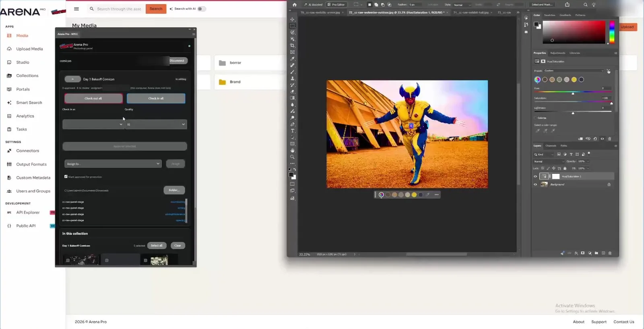Select the Eraser tool in Photoshop
This screenshot has width=644, height=329.
point(293,91)
